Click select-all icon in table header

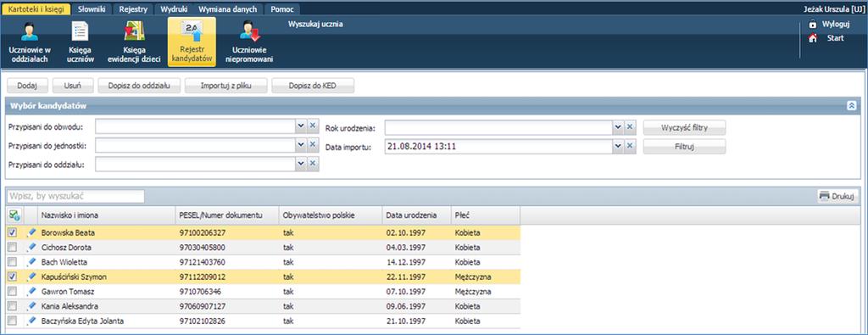point(14,215)
